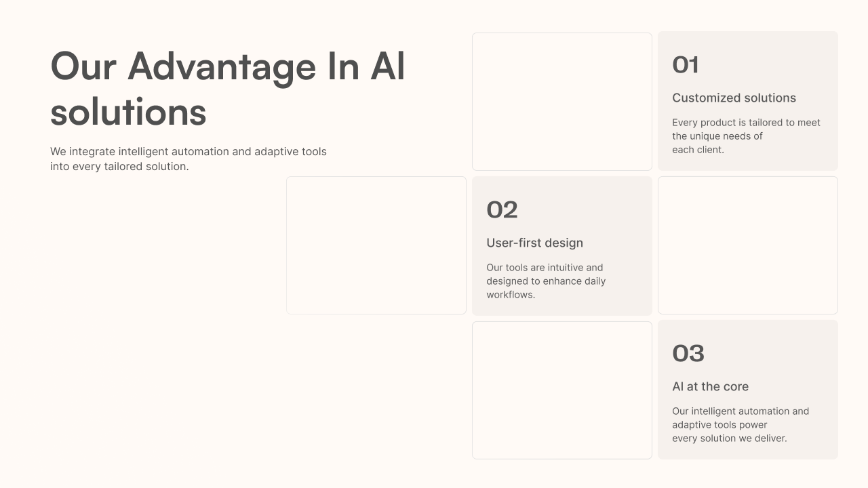Click the "Our tools are intuitive and" line

545,268
